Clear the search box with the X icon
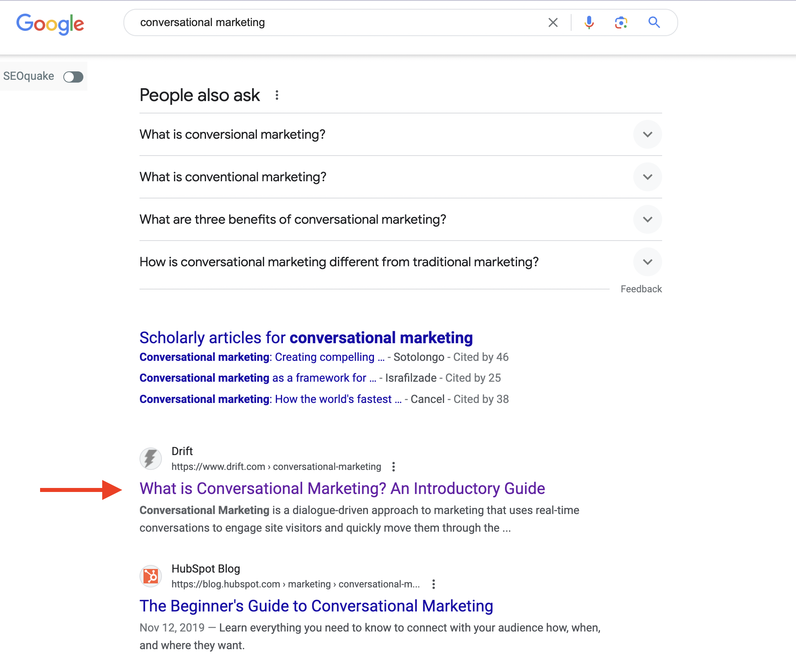The width and height of the screenshot is (796, 672). point(553,22)
